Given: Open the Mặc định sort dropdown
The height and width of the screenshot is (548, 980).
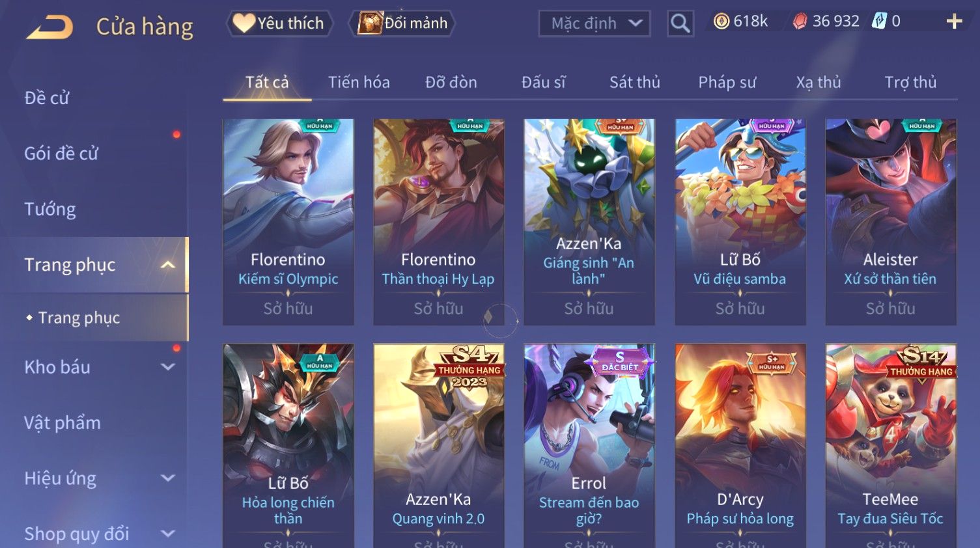Looking at the screenshot, I should (594, 23).
